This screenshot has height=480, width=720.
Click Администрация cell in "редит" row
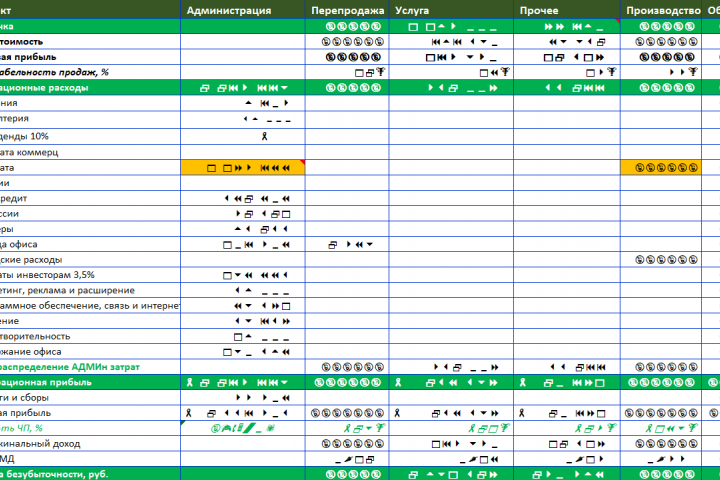[243, 198]
